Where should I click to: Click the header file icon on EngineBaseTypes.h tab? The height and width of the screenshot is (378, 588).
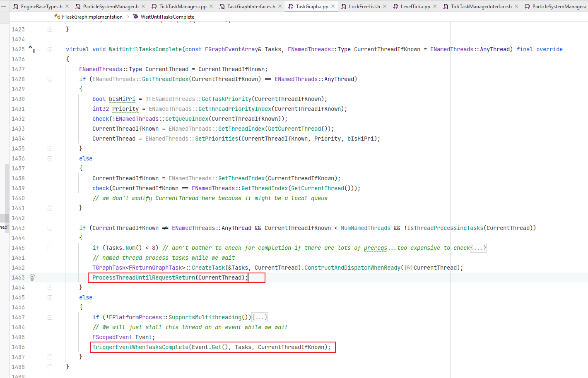coord(16,6)
